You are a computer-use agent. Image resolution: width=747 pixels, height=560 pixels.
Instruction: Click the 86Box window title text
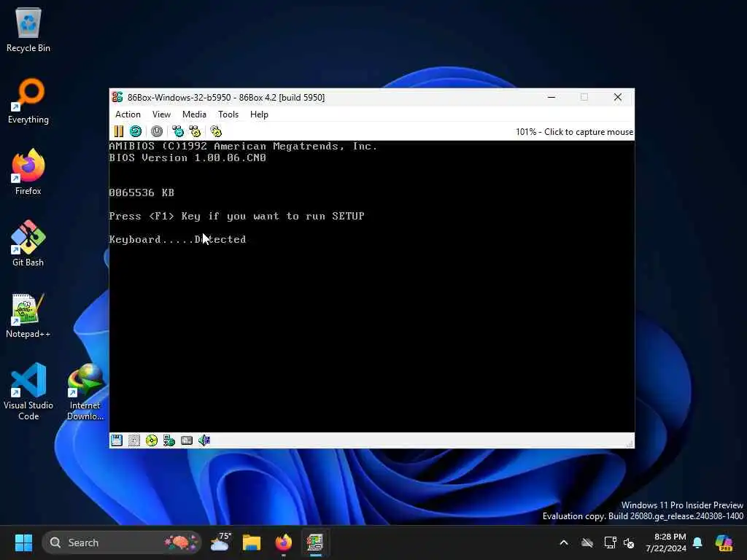coord(226,97)
